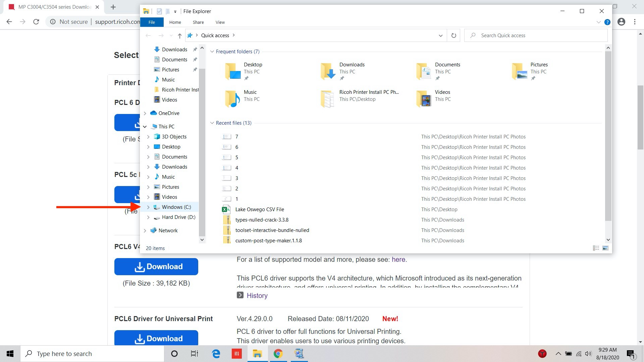The image size is (644, 362).
Task: Click PCL6 Universal Print Download button
Action: 156,338
